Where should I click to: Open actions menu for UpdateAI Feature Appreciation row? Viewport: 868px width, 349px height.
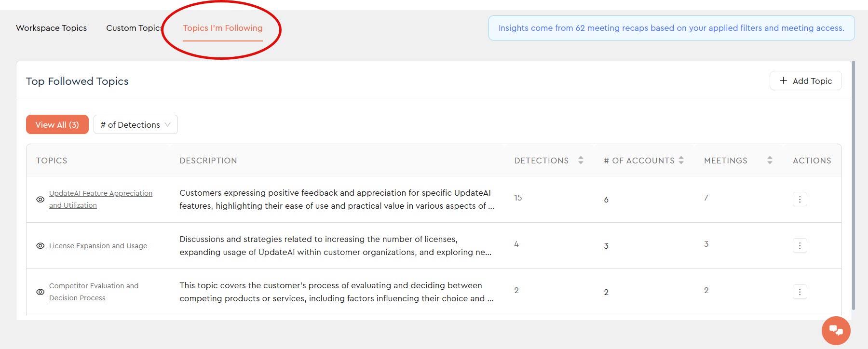pos(800,199)
